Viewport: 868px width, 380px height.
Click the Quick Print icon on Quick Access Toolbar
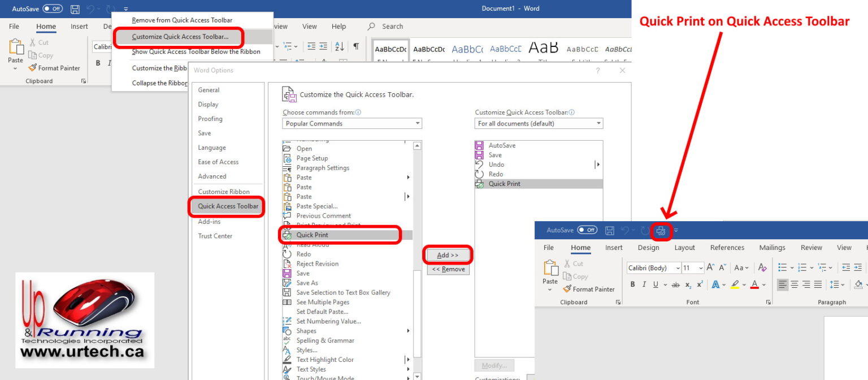coord(661,230)
